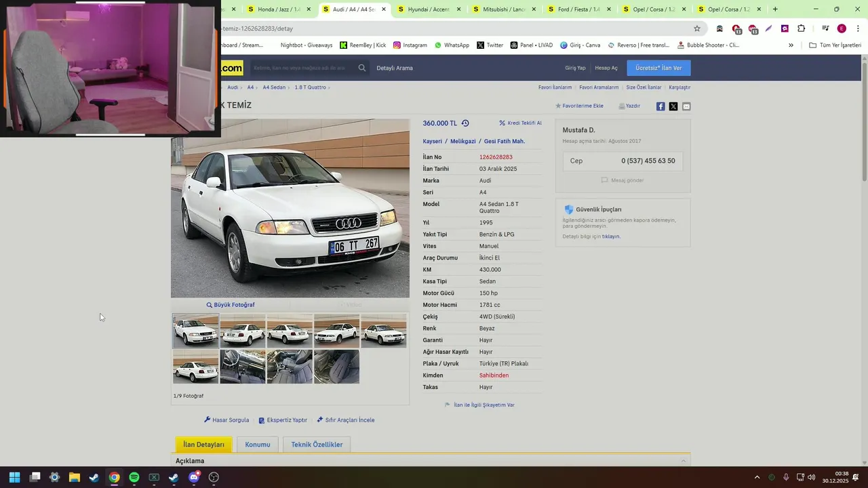Image resolution: width=868 pixels, height=488 pixels.
Task: Open Discord from the taskbar
Action: tap(194, 477)
